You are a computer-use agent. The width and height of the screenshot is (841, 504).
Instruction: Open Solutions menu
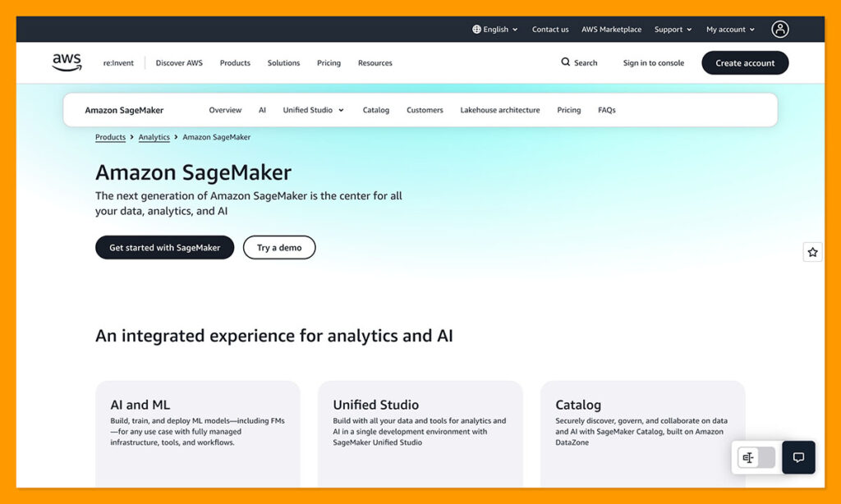click(283, 62)
